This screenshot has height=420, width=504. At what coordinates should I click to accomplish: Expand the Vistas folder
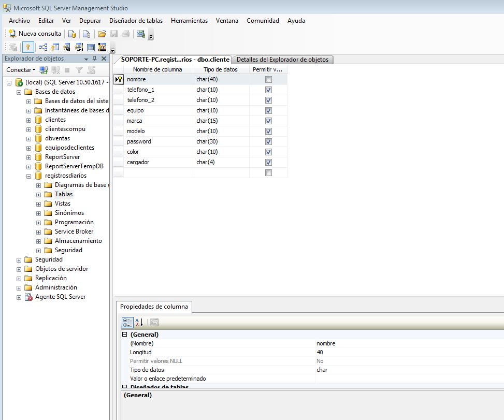pos(38,204)
